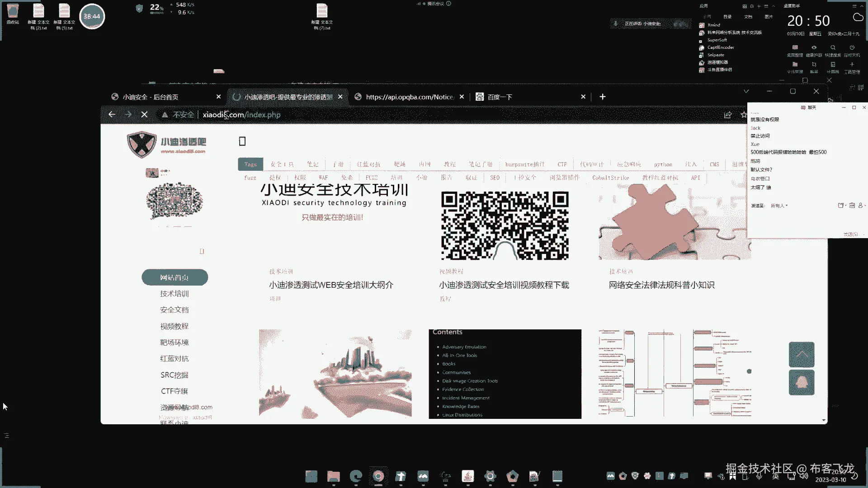Collapse the 应用 panel with chevron
Image resolution: width=868 pixels, height=488 pixels.
pyautogui.click(x=774, y=6)
